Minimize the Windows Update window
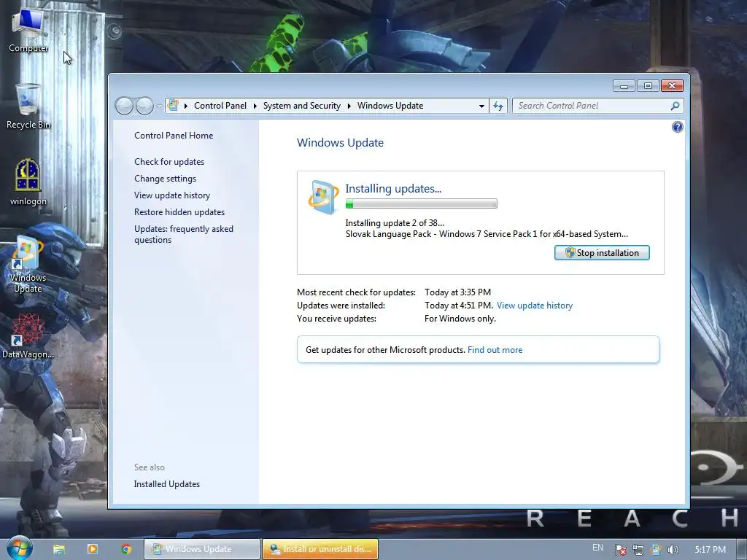Screen dimensions: 747x560 (x=624, y=86)
